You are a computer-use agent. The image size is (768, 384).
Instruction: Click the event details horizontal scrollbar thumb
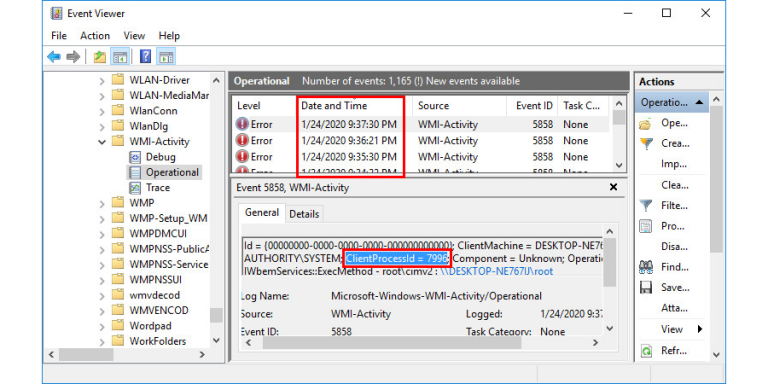tap(392, 343)
